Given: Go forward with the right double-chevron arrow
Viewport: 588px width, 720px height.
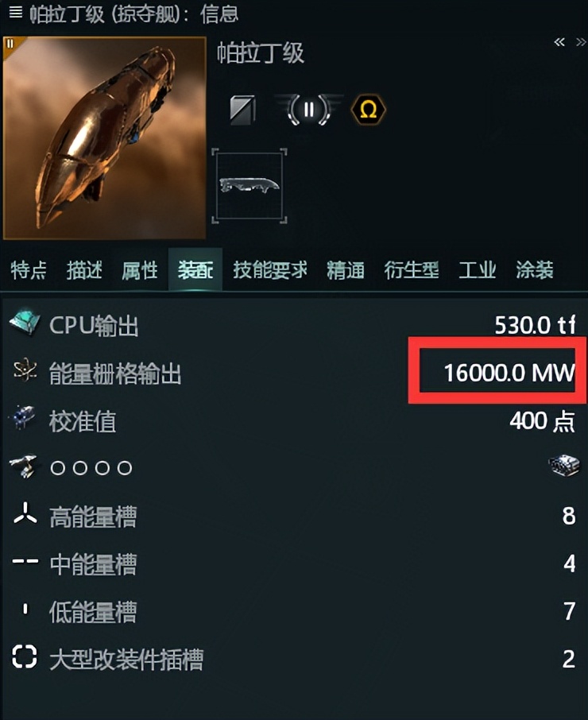Looking at the screenshot, I should (581, 43).
